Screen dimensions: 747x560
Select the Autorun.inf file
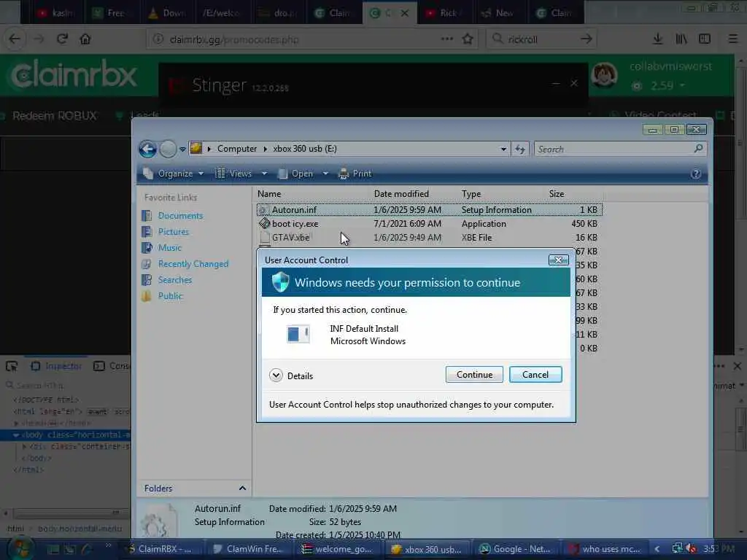click(x=429, y=210)
